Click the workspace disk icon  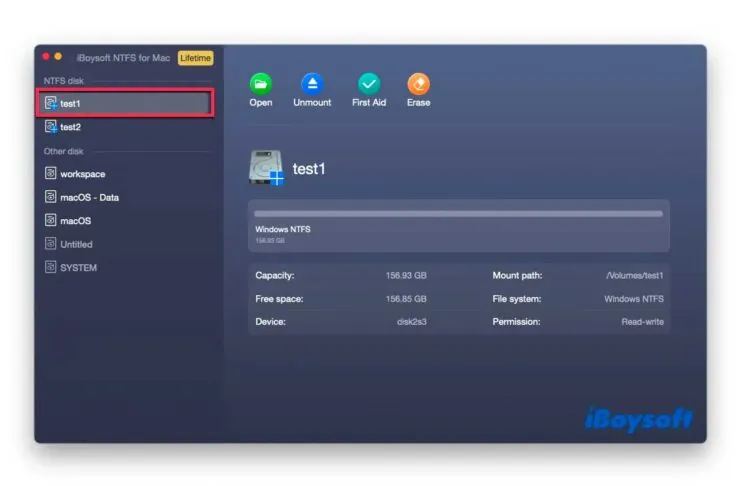pyautogui.click(x=51, y=173)
